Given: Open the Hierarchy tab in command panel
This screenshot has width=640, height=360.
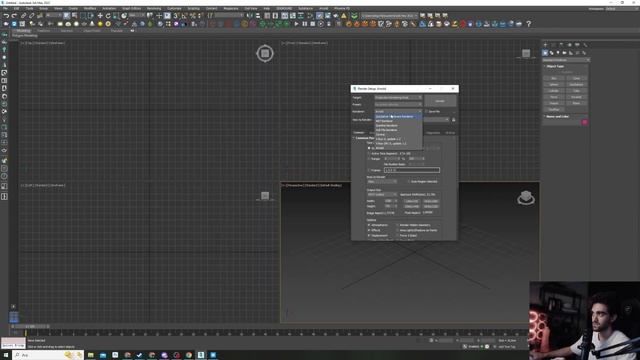Looking at the screenshot, I should [561, 44].
